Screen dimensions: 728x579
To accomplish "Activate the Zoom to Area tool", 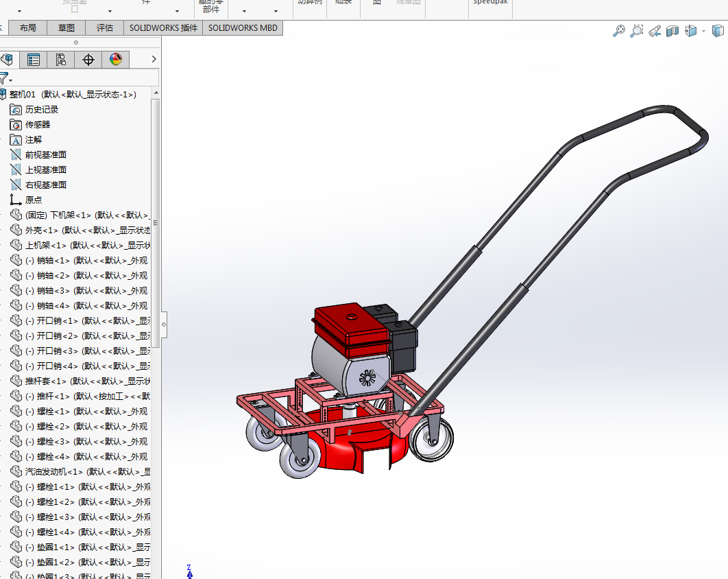I will click(637, 31).
